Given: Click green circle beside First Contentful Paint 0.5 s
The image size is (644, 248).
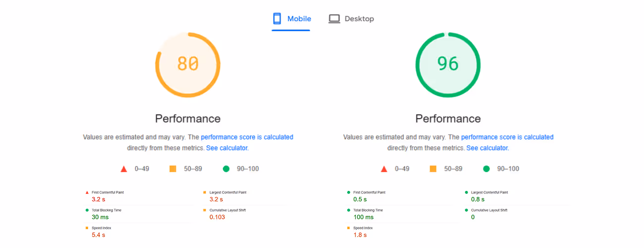Looking at the screenshot, I should coord(349,192).
